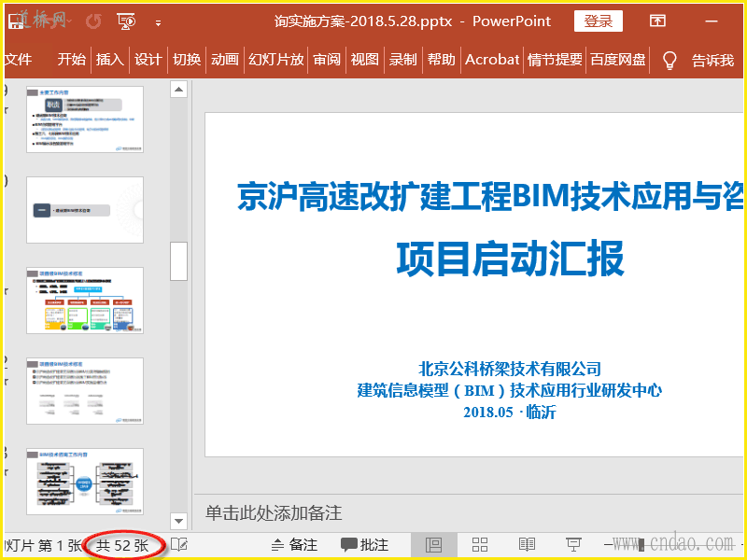Click the 登录 sign-in button
Viewport: 747px width, 560px height.
(x=599, y=21)
